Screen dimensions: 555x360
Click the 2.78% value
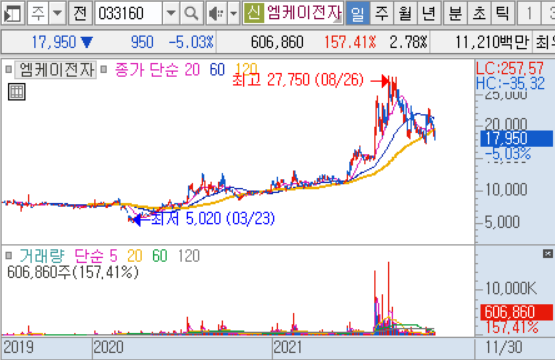[x=408, y=42]
